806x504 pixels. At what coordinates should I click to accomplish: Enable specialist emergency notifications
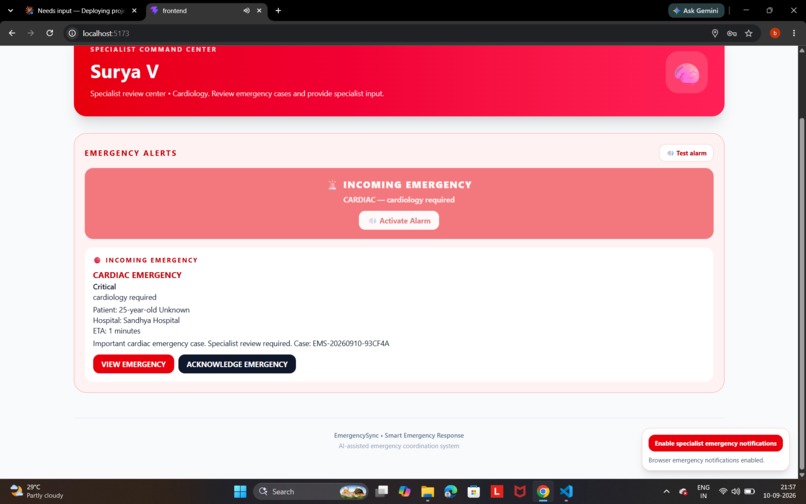click(716, 443)
